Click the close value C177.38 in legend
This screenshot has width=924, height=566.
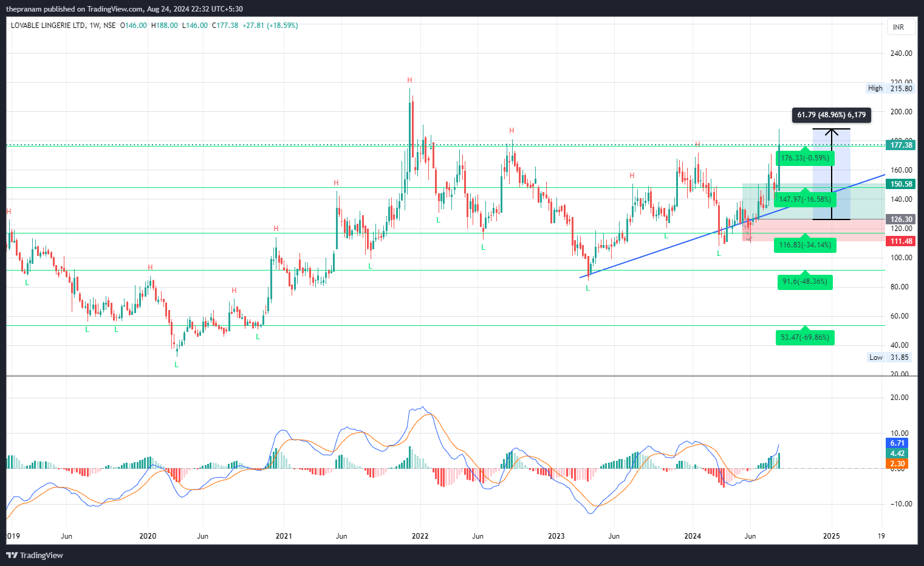coord(225,26)
